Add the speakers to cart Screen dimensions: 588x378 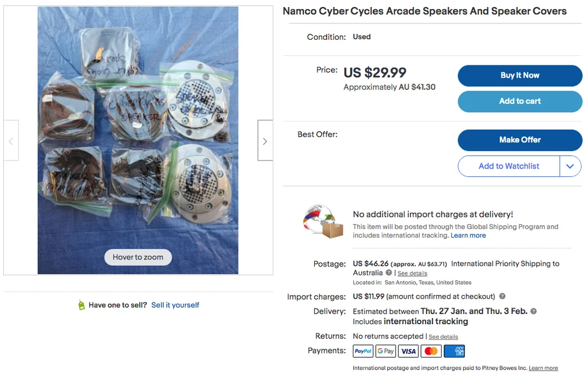coord(519,101)
